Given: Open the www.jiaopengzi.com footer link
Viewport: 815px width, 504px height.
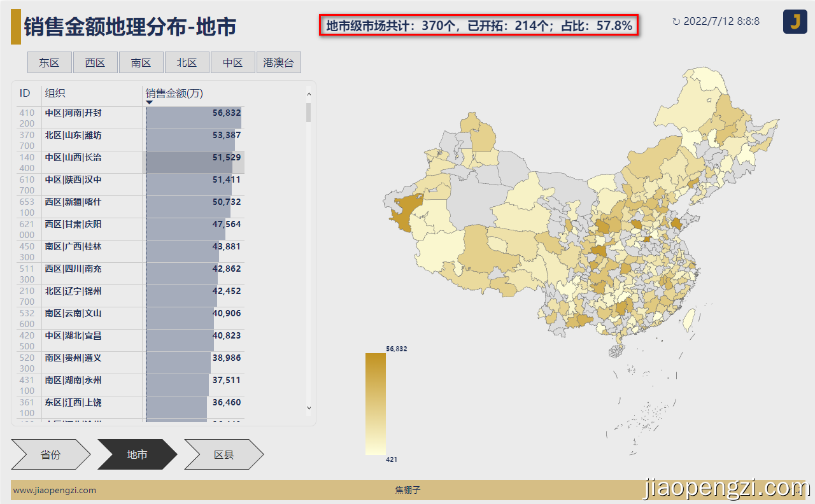Looking at the screenshot, I should click(x=54, y=490).
